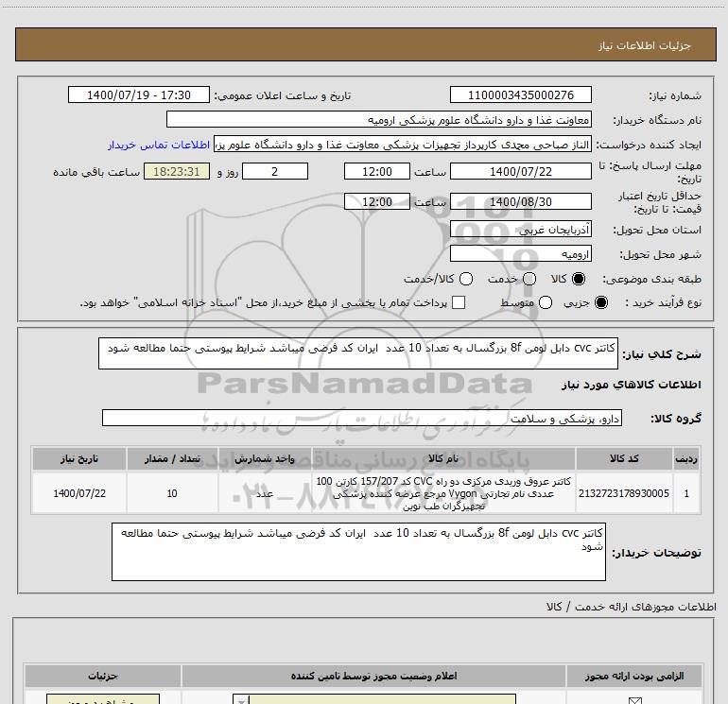Click column header تعداد / مقدار
The image size is (728, 704).
click(x=172, y=458)
